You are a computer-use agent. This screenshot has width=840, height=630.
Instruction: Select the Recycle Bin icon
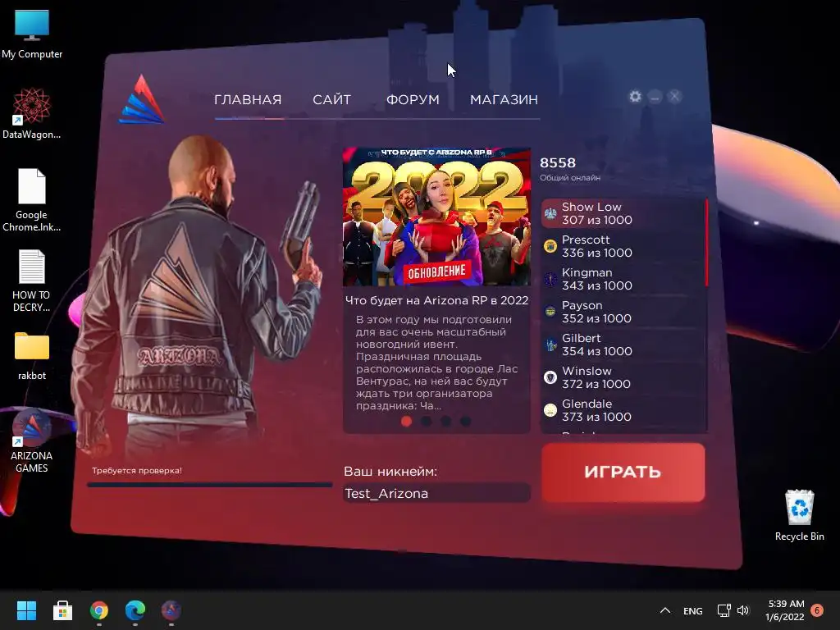[x=799, y=515]
